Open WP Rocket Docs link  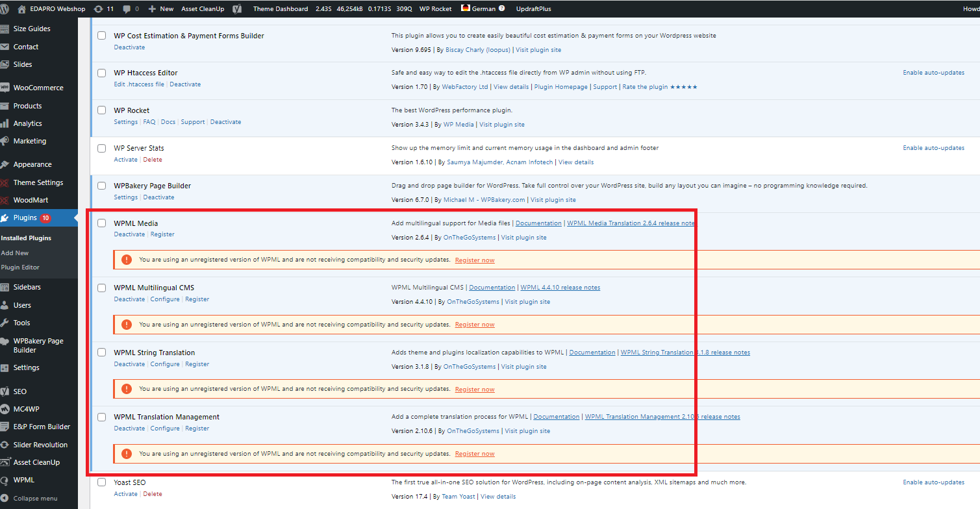click(x=168, y=122)
